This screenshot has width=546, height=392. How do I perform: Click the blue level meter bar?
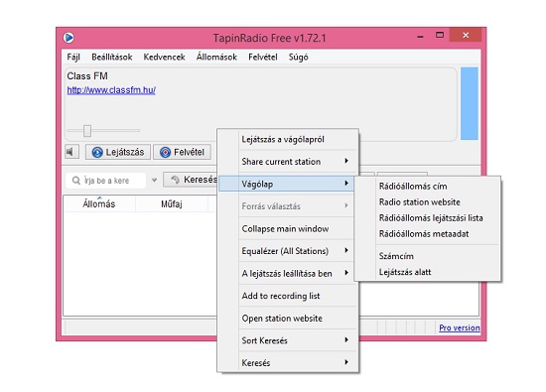click(x=469, y=104)
